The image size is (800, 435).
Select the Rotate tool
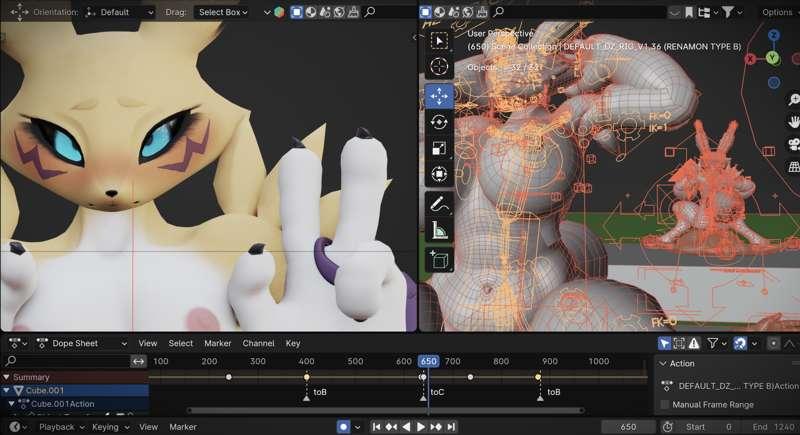pyautogui.click(x=439, y=122)
